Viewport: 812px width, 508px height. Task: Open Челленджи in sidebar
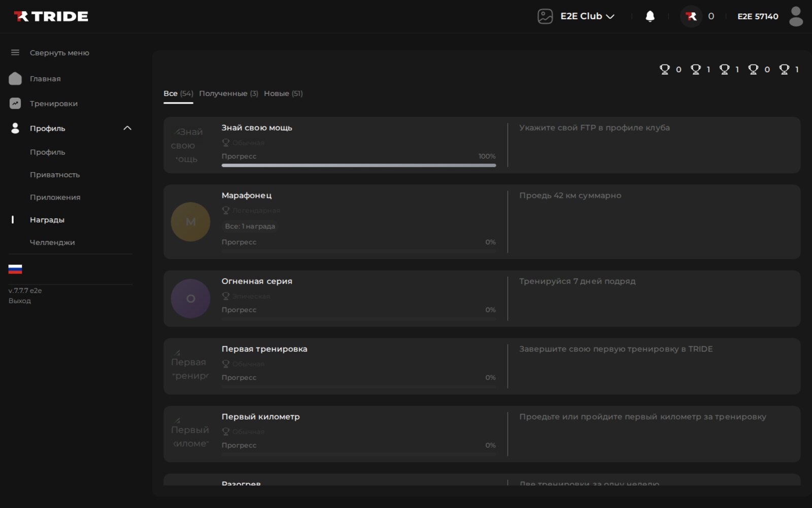click(x=52, y=242)
